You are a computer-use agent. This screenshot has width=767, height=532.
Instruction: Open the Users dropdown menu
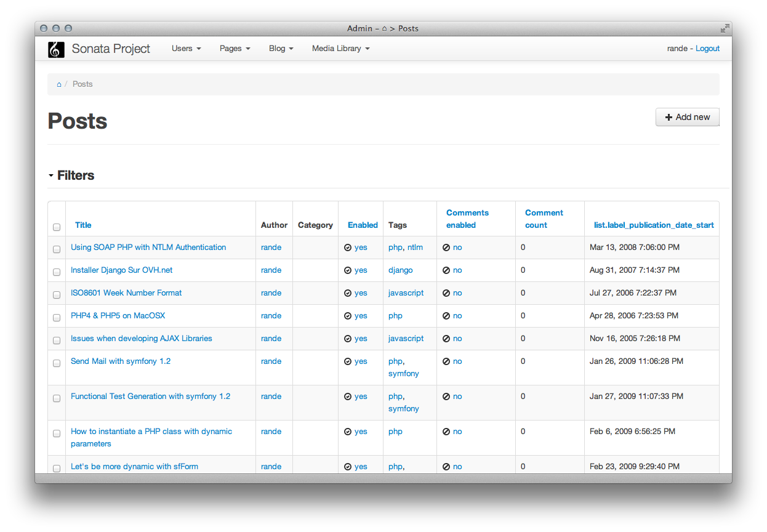point(186,49)
